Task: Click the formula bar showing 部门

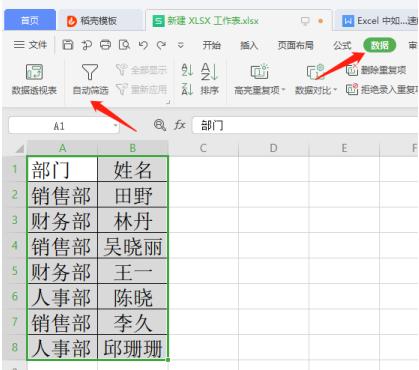Action: 305,126
